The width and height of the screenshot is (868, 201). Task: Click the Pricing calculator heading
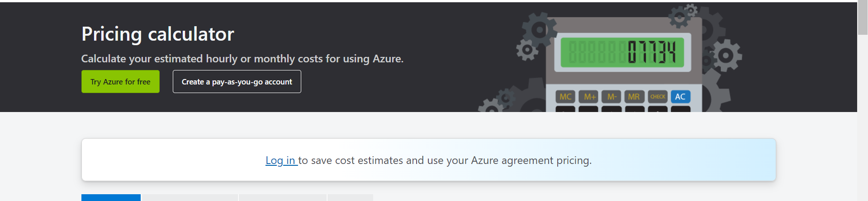point(158,34)
